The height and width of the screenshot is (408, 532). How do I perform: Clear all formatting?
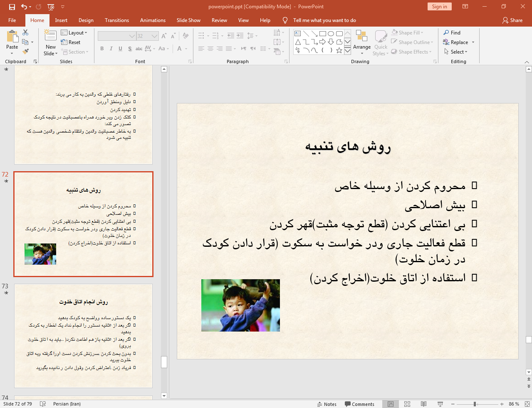coord(186,36)
